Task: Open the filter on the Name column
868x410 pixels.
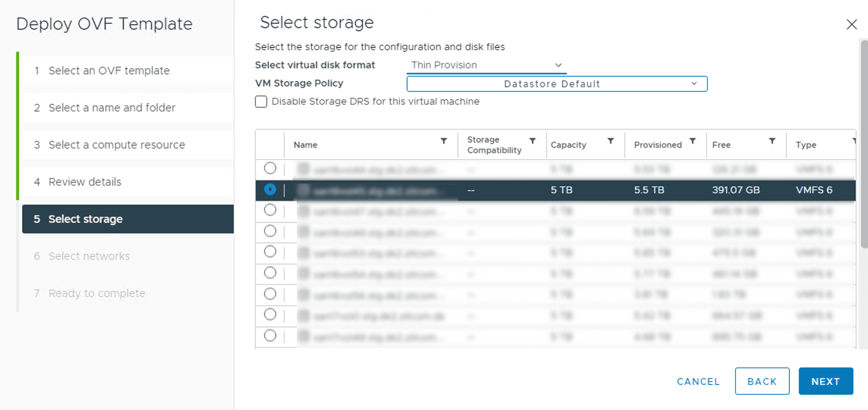Action: click(x=444, y=141)
